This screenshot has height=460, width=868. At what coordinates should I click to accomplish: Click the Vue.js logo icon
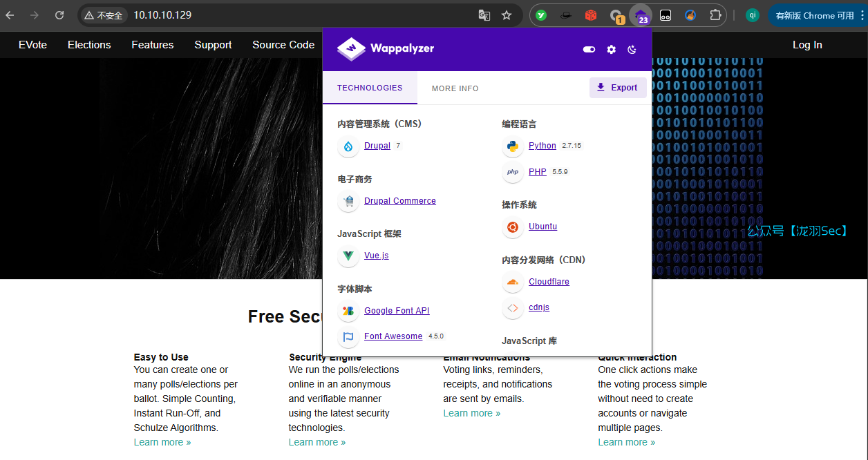(348, 256)
